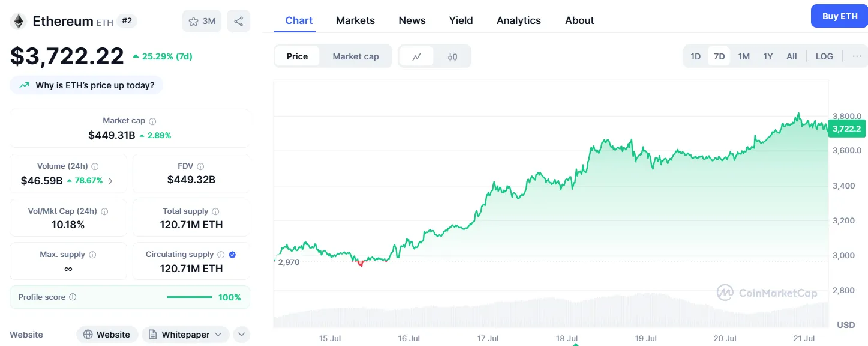Click the star watchlist 3M button
Screen dimensions: 868x346
202,22
